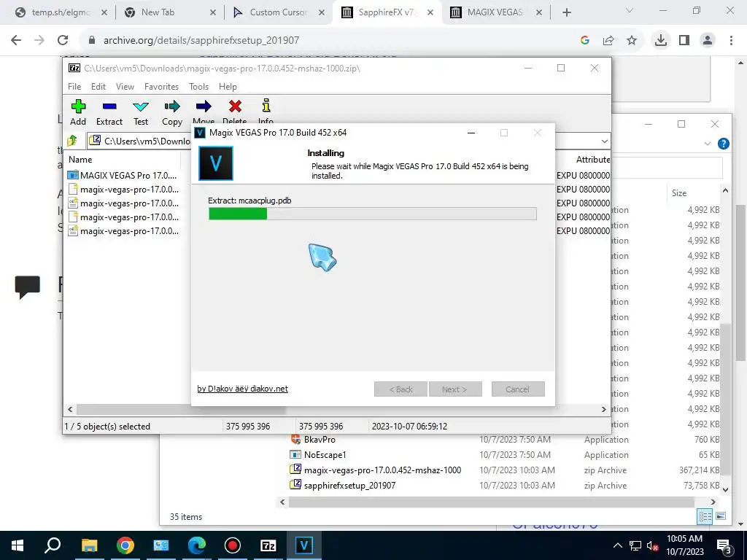Open Chrome tab search chevron
Image resolution: width=747 pixels, height=560 pixels.
[630, 10]
